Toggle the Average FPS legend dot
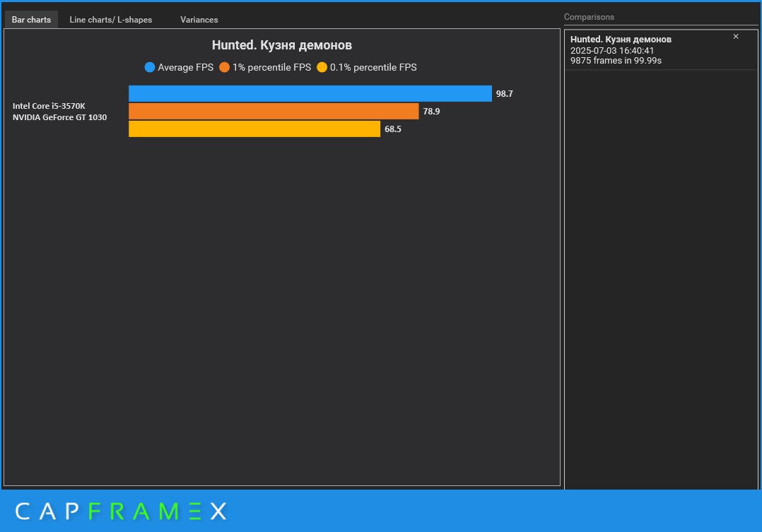 click(x=150, y=67)
